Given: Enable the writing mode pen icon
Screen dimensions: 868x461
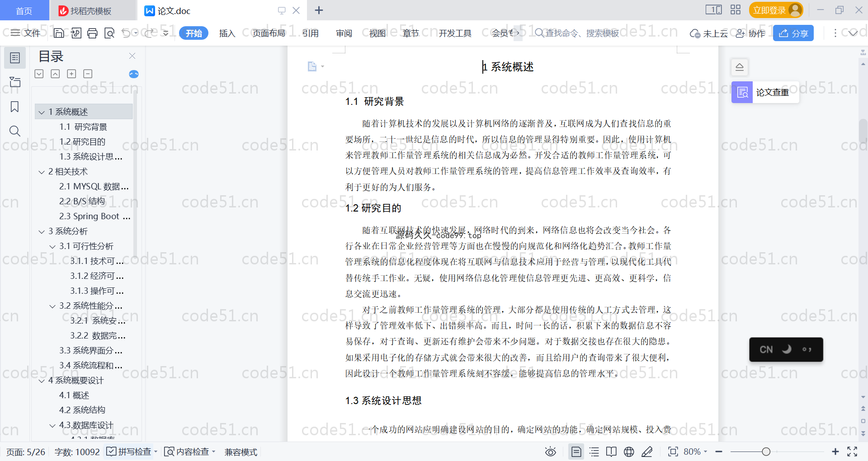Looking at the screenshot, I should 647,452.
